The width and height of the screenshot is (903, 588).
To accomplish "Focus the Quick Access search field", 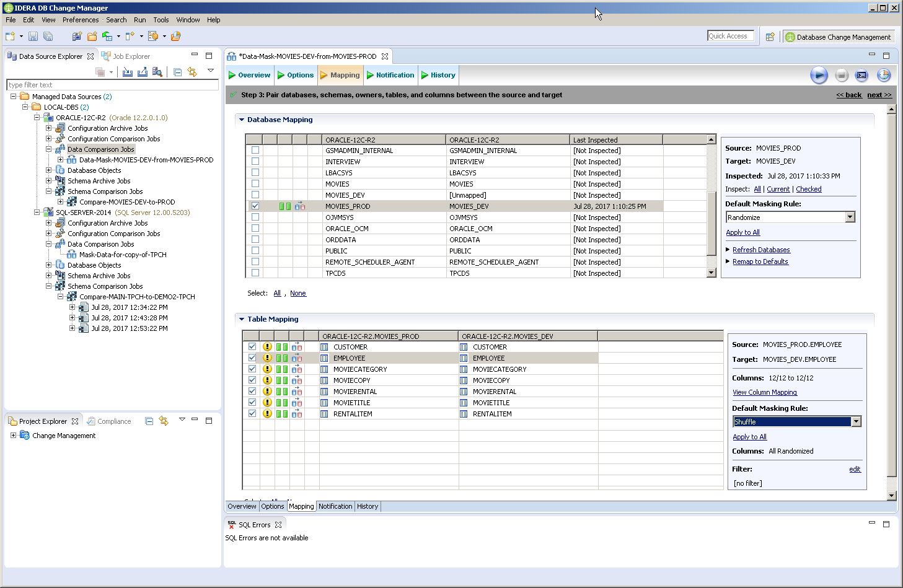I will pyautogui.click(x=731, y=36).
